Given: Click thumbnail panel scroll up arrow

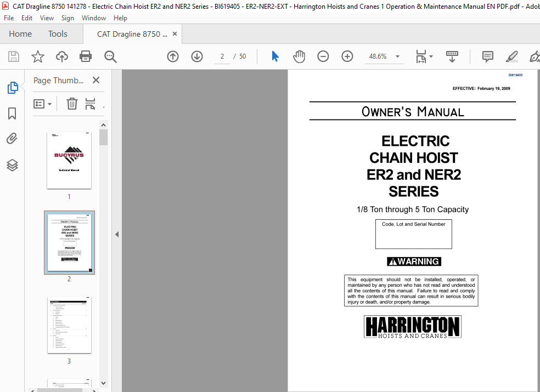Looking at the screenshot, I should pyautogui.click(x=103, y=125).
